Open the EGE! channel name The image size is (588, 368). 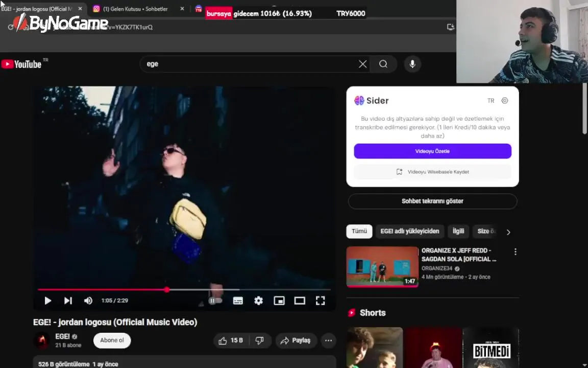pyautogui.click(x=62, y=336)
